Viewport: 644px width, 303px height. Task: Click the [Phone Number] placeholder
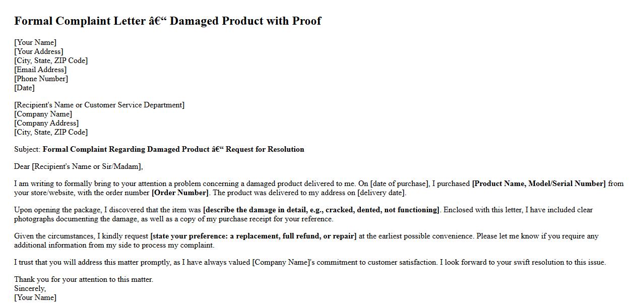pos(41,79)
